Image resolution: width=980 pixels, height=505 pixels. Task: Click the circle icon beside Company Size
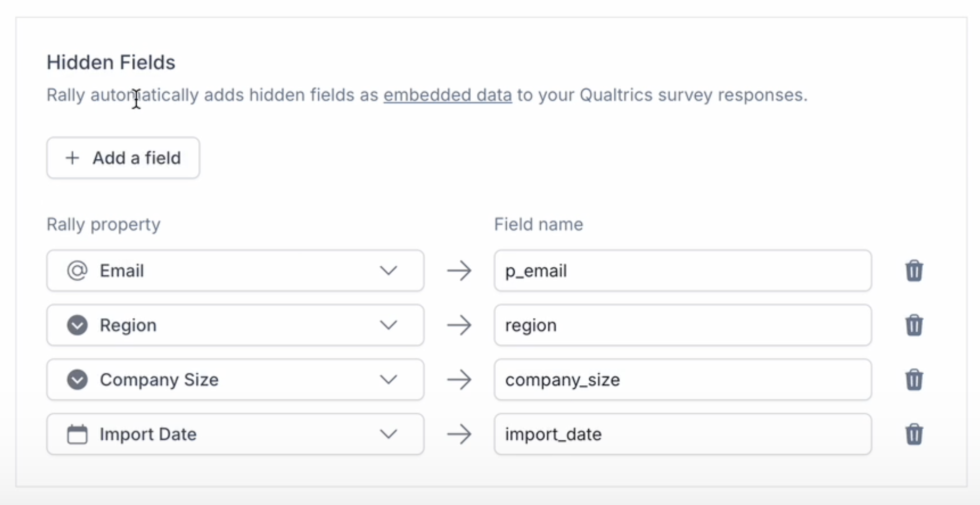tap(77, 380)
